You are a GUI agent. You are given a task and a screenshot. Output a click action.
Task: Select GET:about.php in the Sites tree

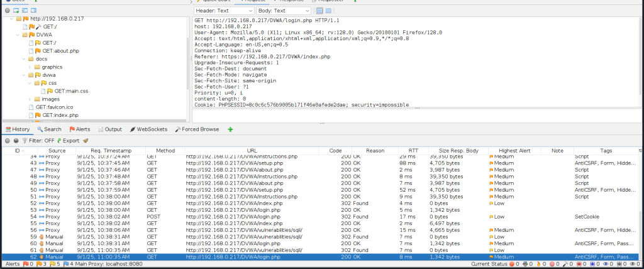pyautogui.click(x=61, y=51)
